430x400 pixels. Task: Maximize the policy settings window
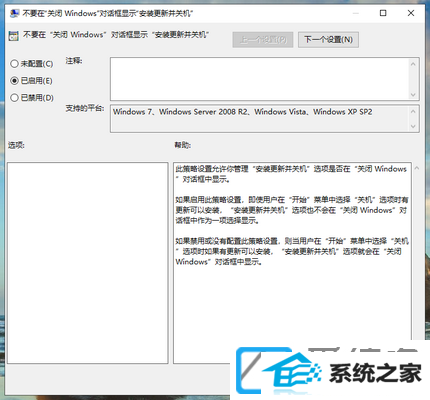(383, 13)
